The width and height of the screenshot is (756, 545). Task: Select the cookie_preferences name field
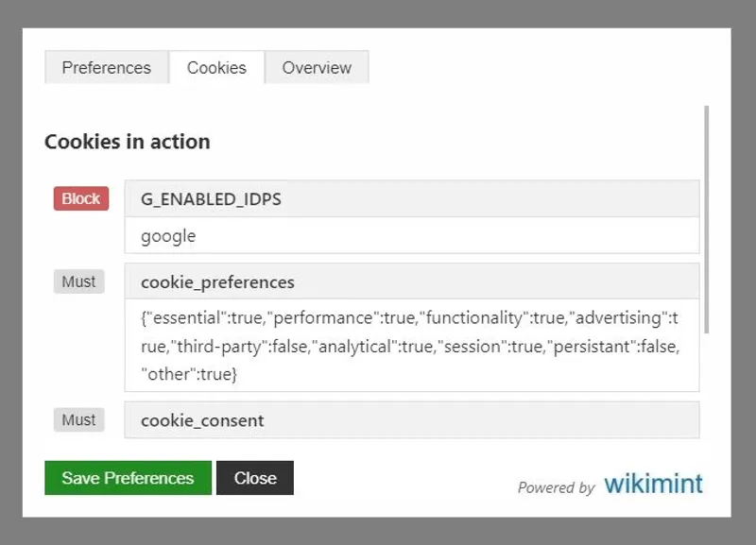[411, 281]
